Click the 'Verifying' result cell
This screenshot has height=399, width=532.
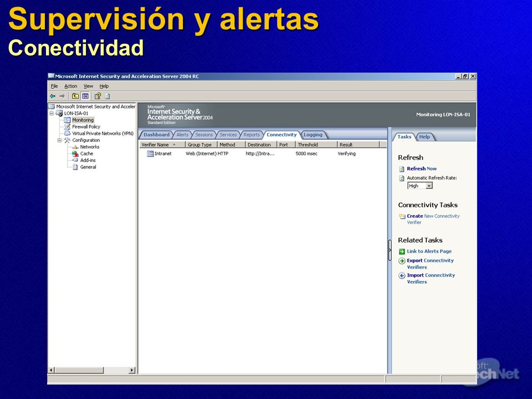point(346,154)
